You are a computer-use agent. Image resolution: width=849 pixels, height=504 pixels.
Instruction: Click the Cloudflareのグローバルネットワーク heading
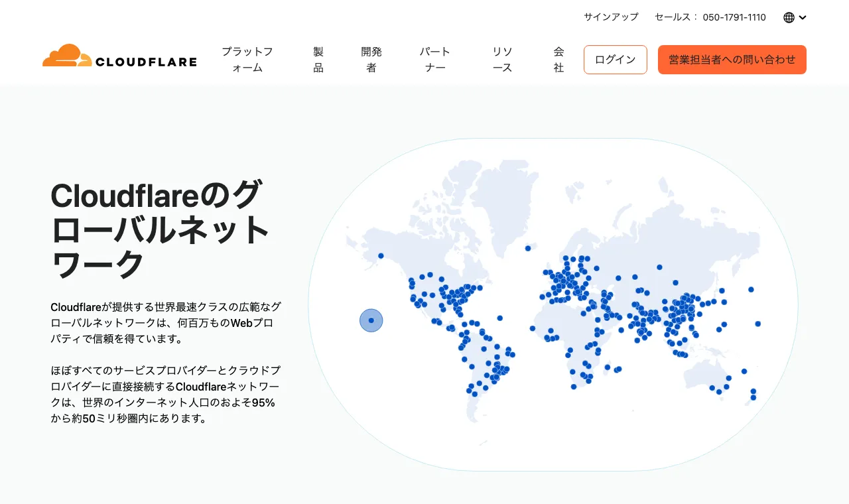[159, 230]
